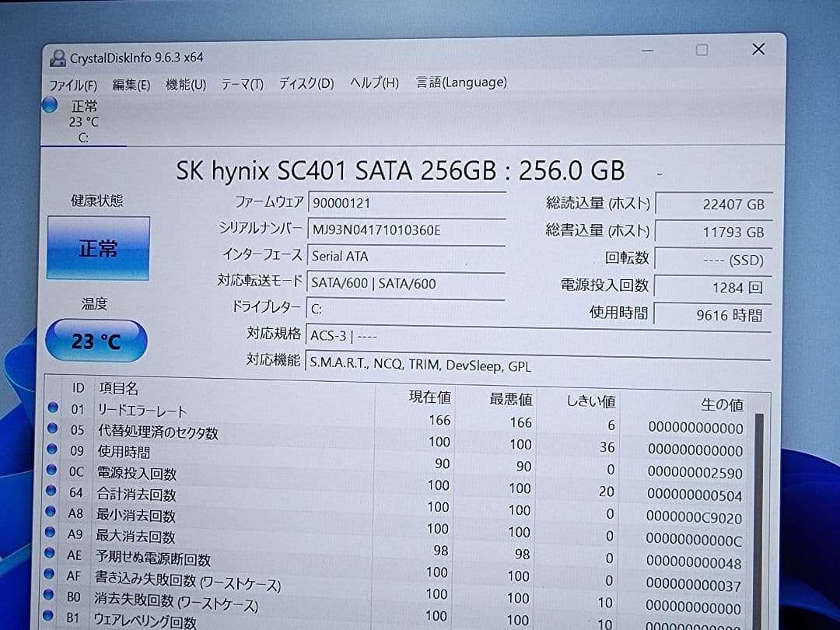Viewport: 840px width, 630px height.
Task: Click status dot for 01 リードエラーレート
Action: coord(53,408)
